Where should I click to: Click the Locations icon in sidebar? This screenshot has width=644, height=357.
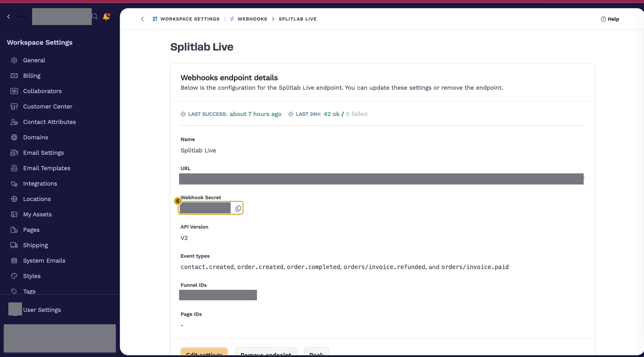click(x=14, y=199)
